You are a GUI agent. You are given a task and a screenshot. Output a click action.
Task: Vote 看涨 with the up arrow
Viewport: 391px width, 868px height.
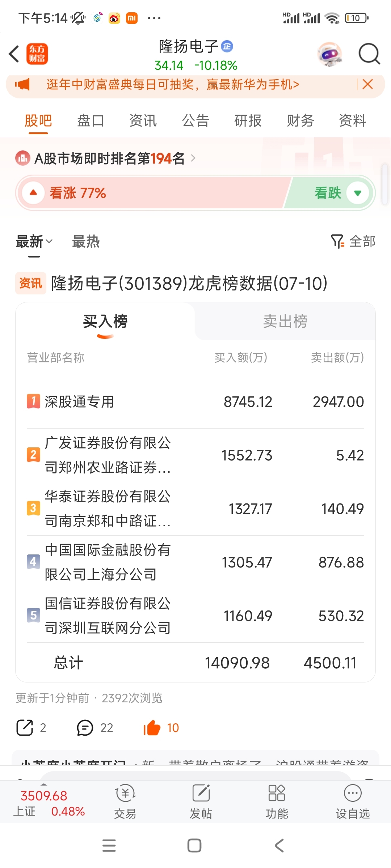click(x=33, y=193)
